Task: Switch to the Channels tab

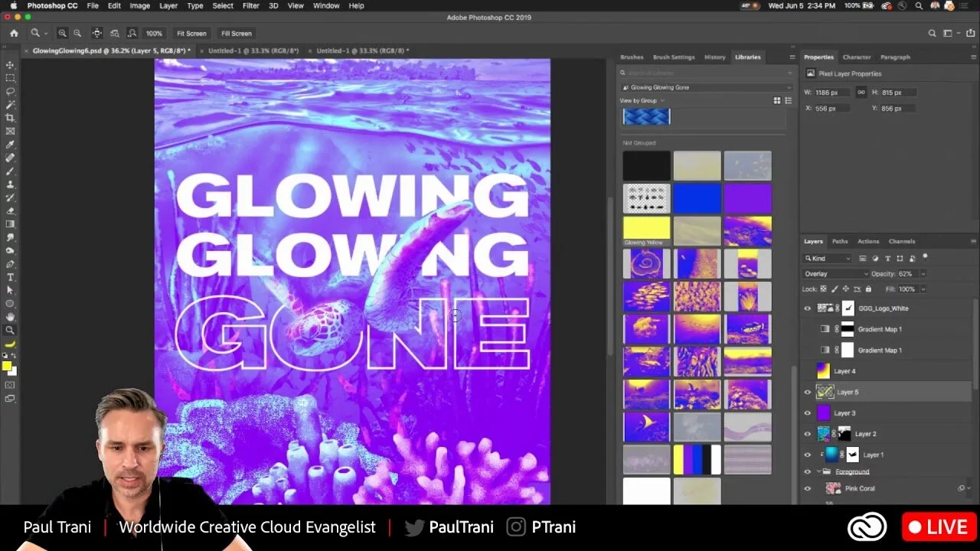Action: coord(902,241)
